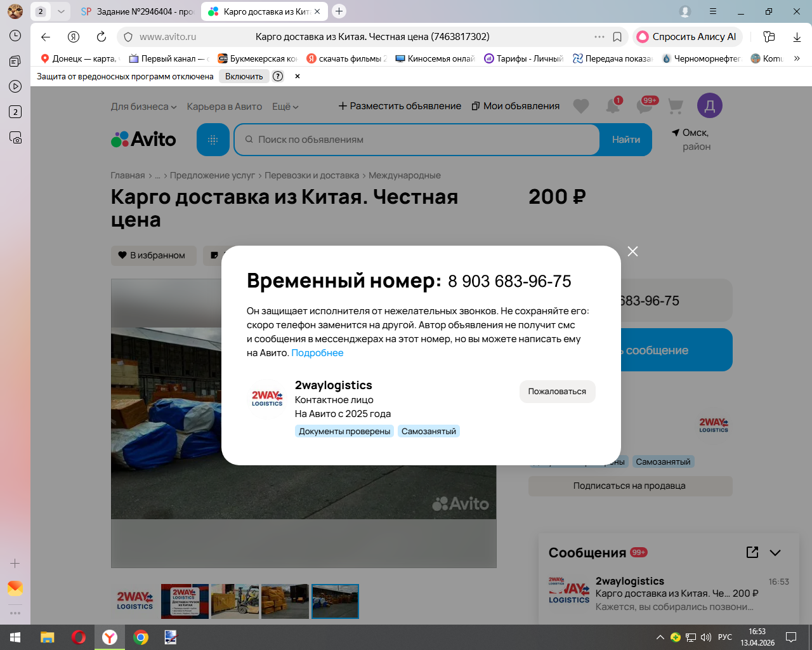Viewport: 812px width, 650px height.
Task: Open the Avito messages chat icon
Action: click(x=644, y=106)
